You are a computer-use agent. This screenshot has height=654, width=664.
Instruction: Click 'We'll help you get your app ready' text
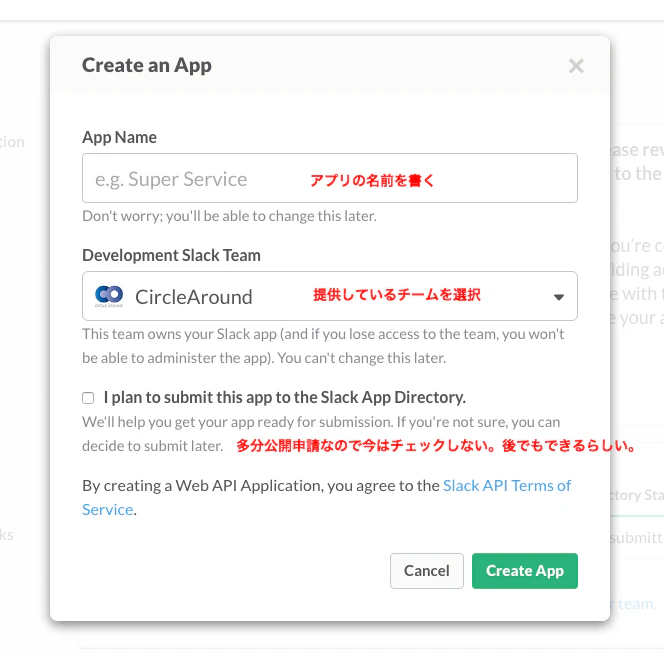(321, 434)
